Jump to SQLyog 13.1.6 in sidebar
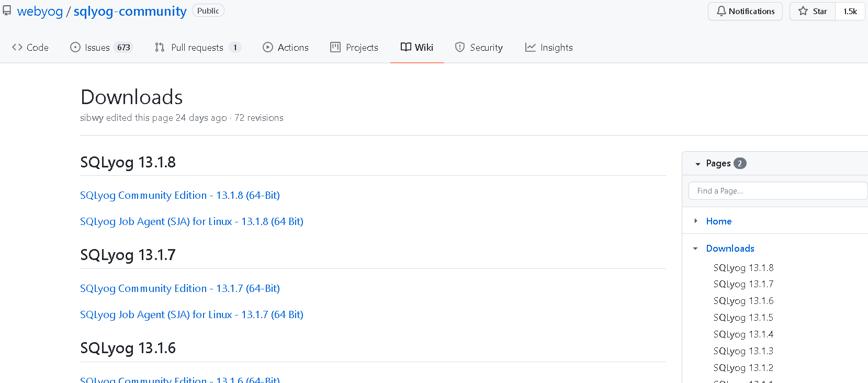 point(743,301)
